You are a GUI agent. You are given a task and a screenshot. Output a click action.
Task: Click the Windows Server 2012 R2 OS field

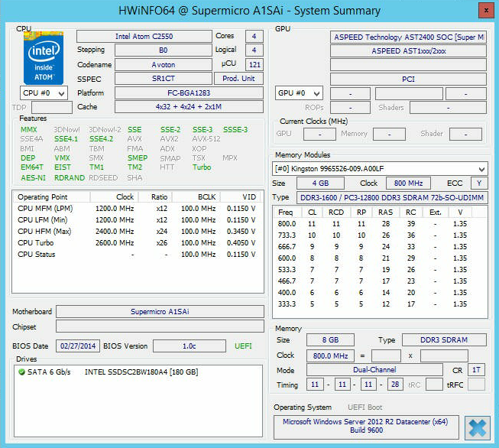(366, 426)
